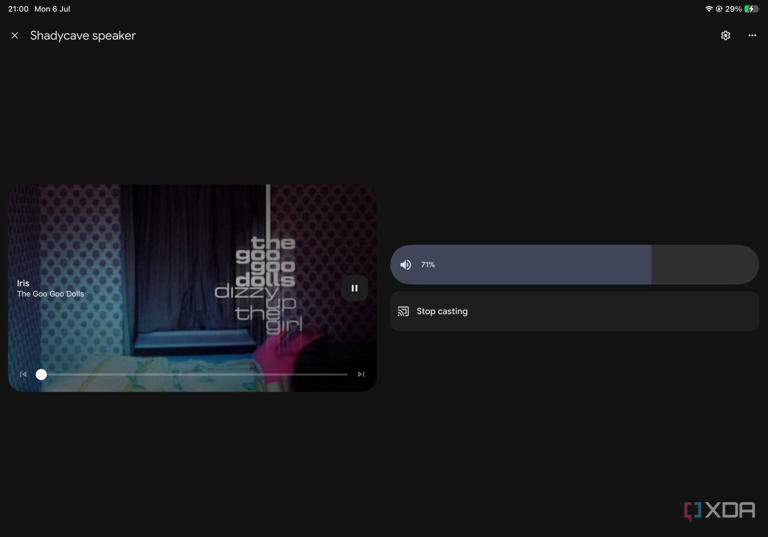The height and width of the screenshot is (537, 768).
Task: Click the orientation lock status icon
Action: (x=719, y=9)
